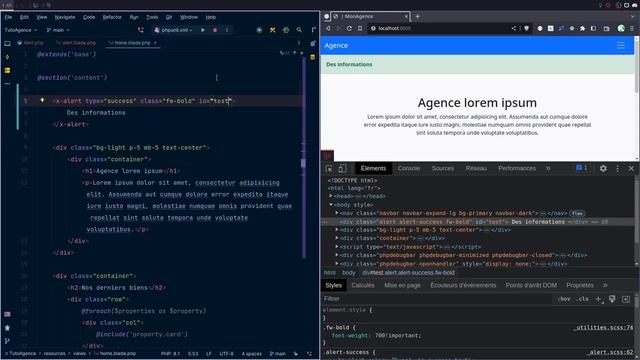Toggle :hov element state panel

[564, 299]
